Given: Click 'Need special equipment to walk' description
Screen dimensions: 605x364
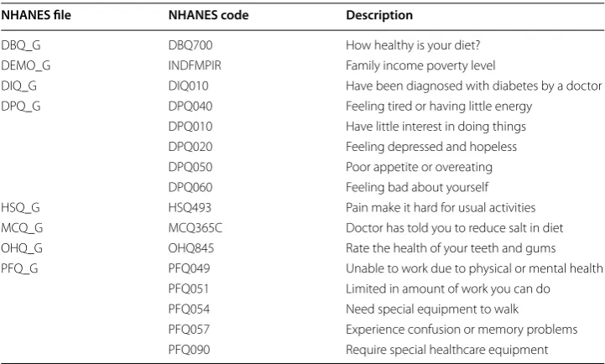Looking at the screenshot, I should pyautogui.click(x=432, y=309).
